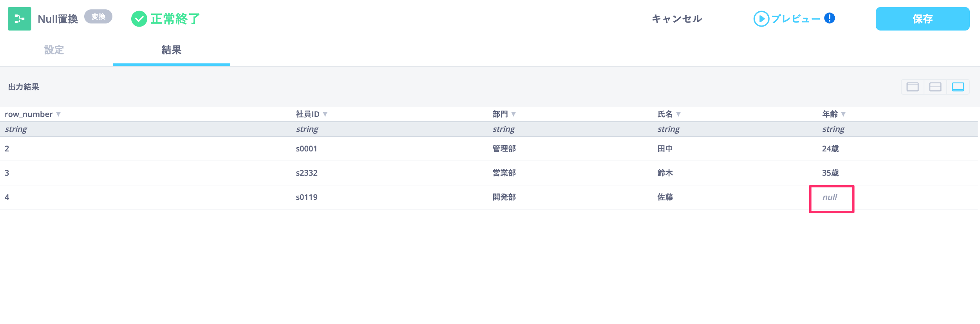The image size is (980, 324).
Task: Switch to the bottom panel layout icon
Action: pyautogui.click(x=958, y=87)
